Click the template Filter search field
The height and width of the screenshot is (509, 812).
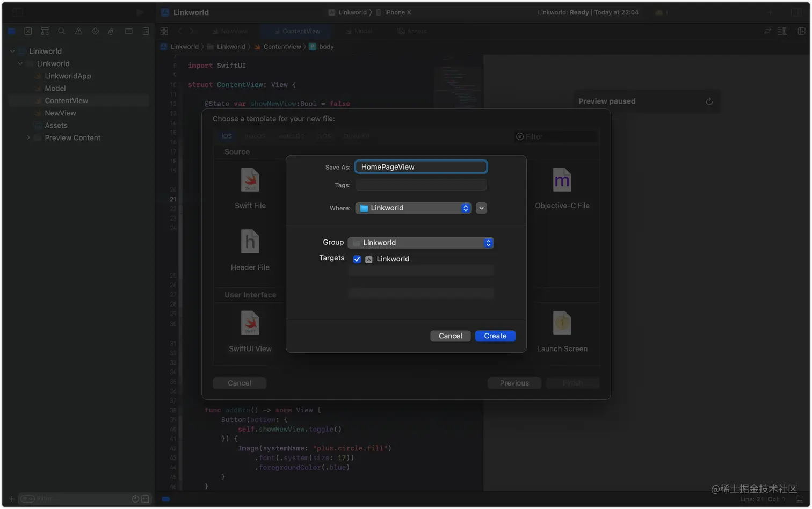(x=555, y=136)
